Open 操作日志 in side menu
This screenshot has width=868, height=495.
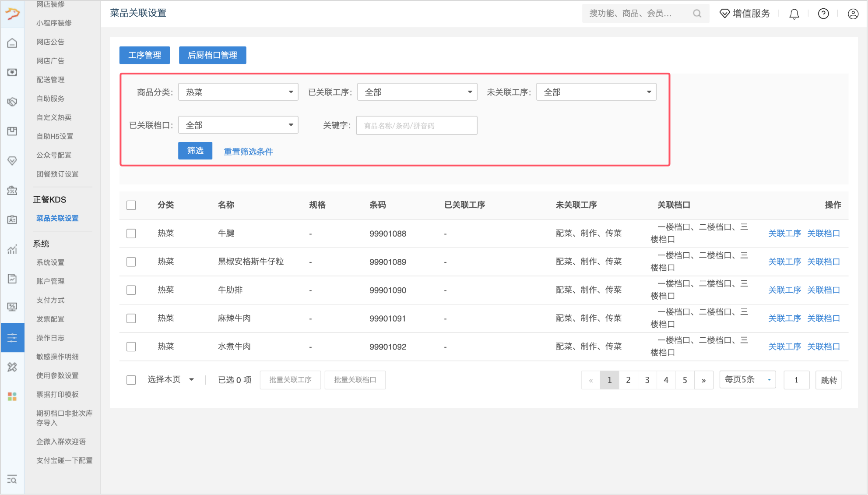click(50, 338)
